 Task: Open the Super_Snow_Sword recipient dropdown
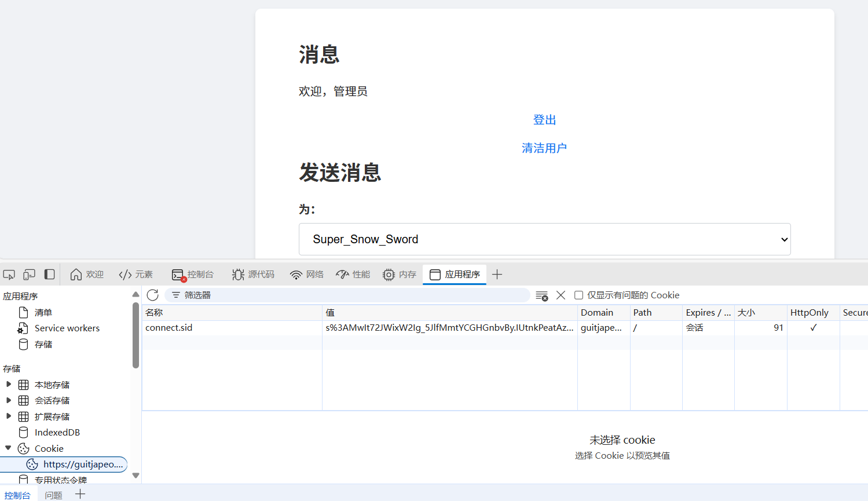click(x=545, y=239)
